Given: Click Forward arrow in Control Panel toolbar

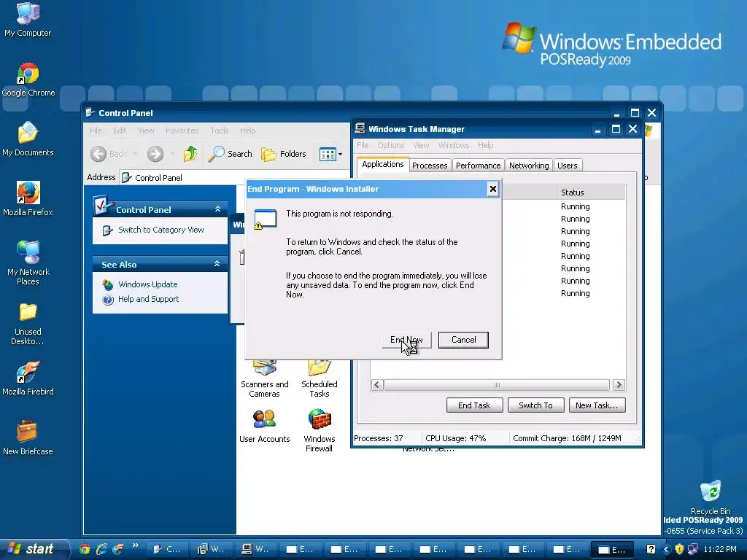Looking at the screenshot, I should (155, 154).
